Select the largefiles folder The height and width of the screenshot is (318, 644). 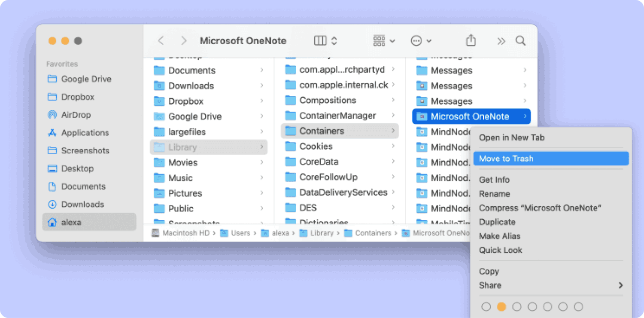[x=209, y=132]
